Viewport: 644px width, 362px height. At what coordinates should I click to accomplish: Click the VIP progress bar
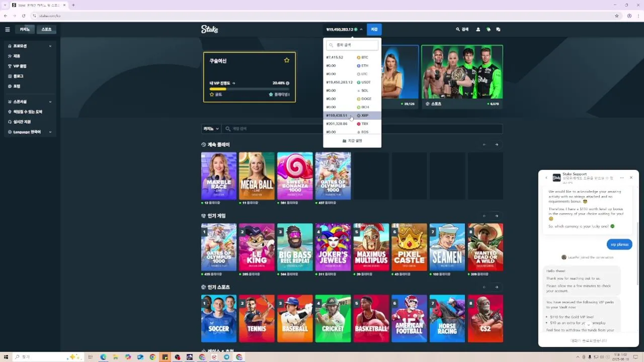[249, 89]
